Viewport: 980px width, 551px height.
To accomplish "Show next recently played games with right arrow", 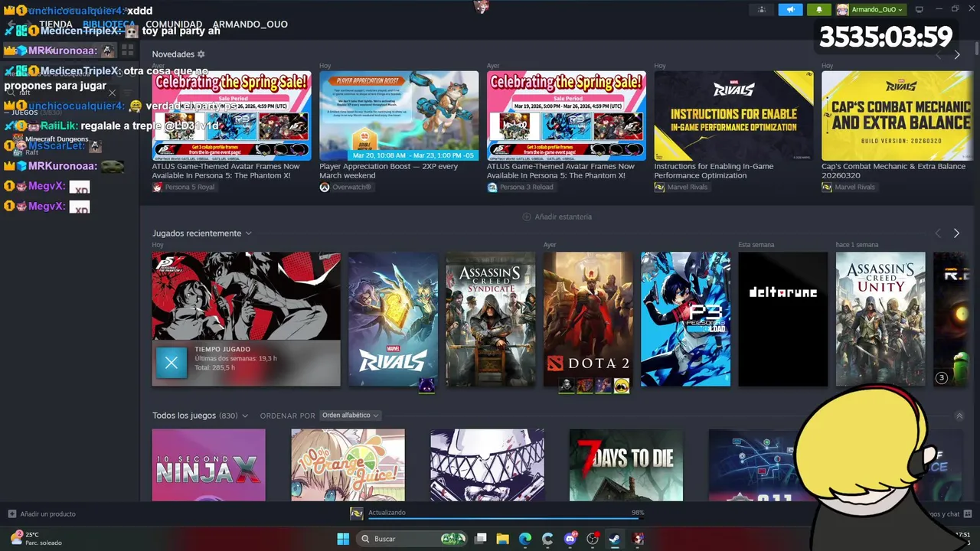I will (956, 233).
